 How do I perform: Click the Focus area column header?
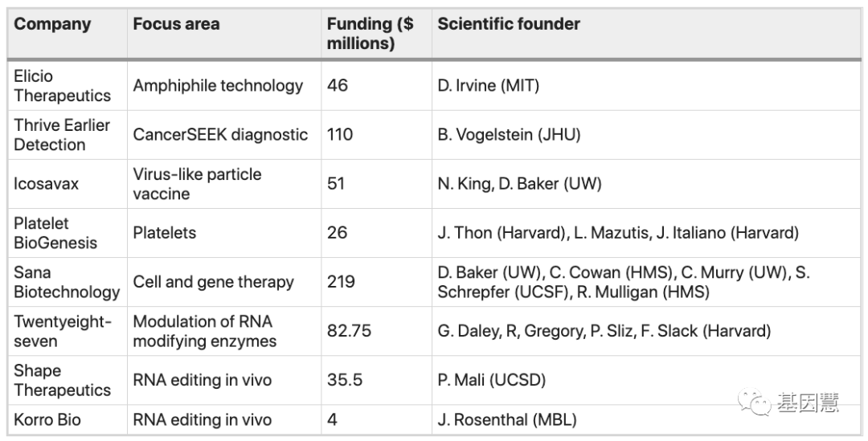coord(176,24)
